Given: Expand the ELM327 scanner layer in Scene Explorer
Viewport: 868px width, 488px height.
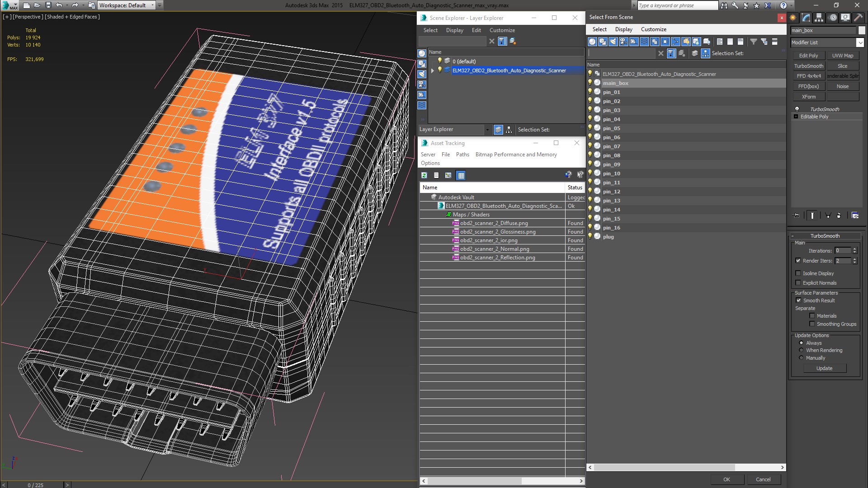Looking at the screenshot, I should pos(433,70).
